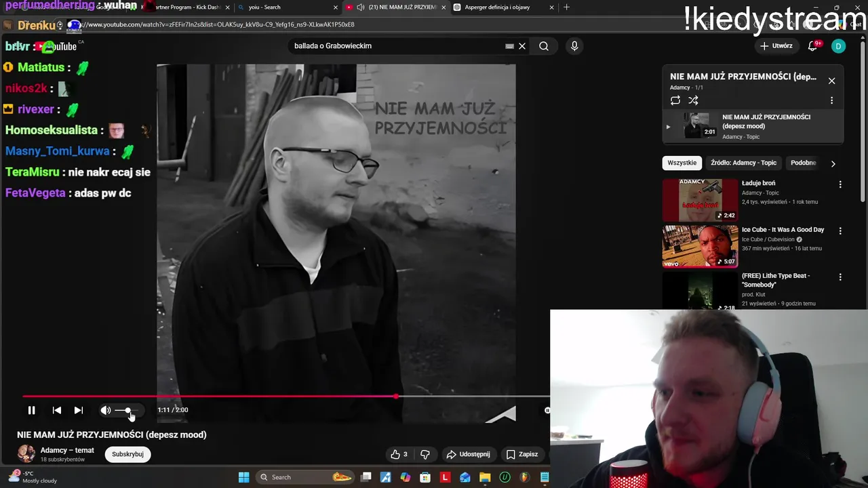Open the green U app on taskbar

tap(505, 477)
